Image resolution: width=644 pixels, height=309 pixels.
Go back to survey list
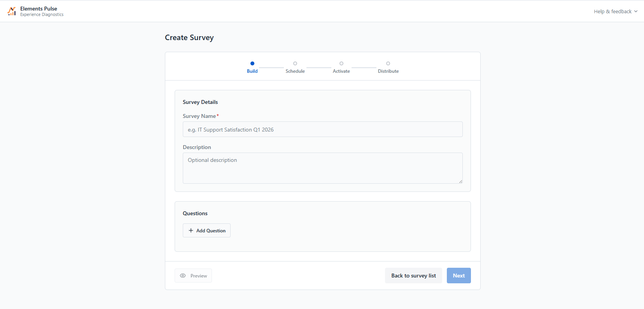coord(413,276)
